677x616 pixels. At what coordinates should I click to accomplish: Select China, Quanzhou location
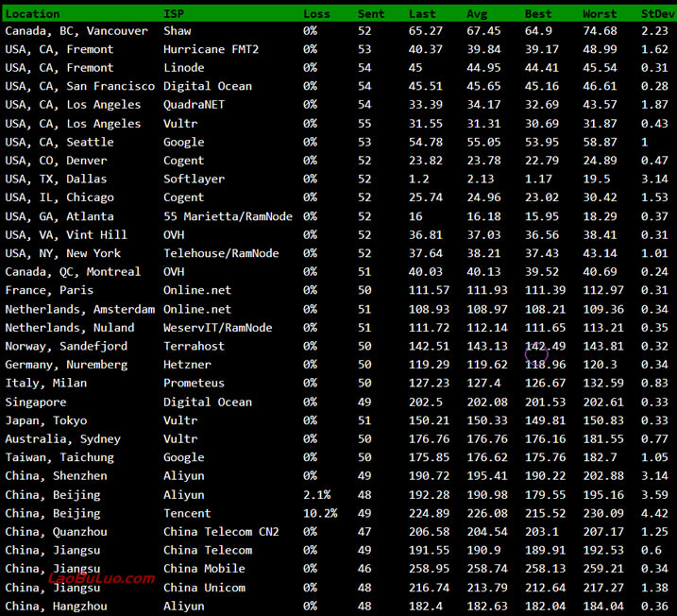(56, 532)
